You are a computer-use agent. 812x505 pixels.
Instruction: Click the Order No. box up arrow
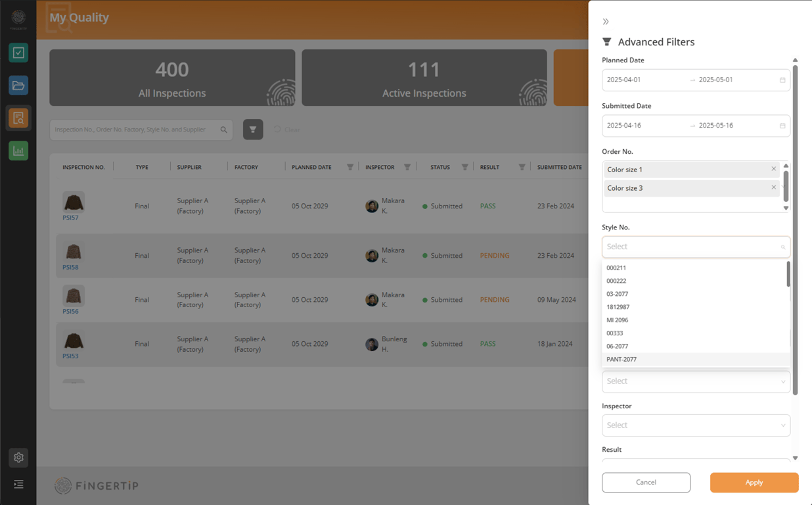(786, 166)
